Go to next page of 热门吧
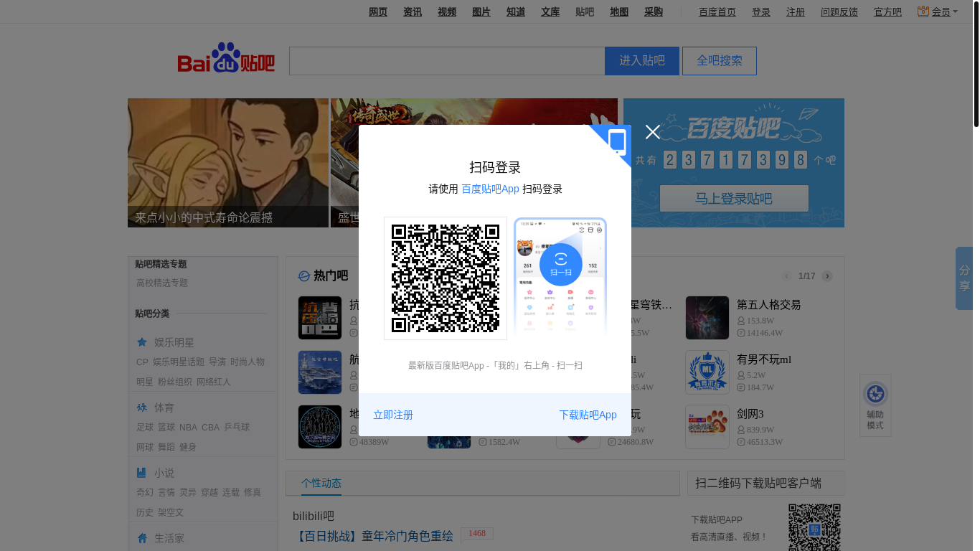 [x=827, y=276]
